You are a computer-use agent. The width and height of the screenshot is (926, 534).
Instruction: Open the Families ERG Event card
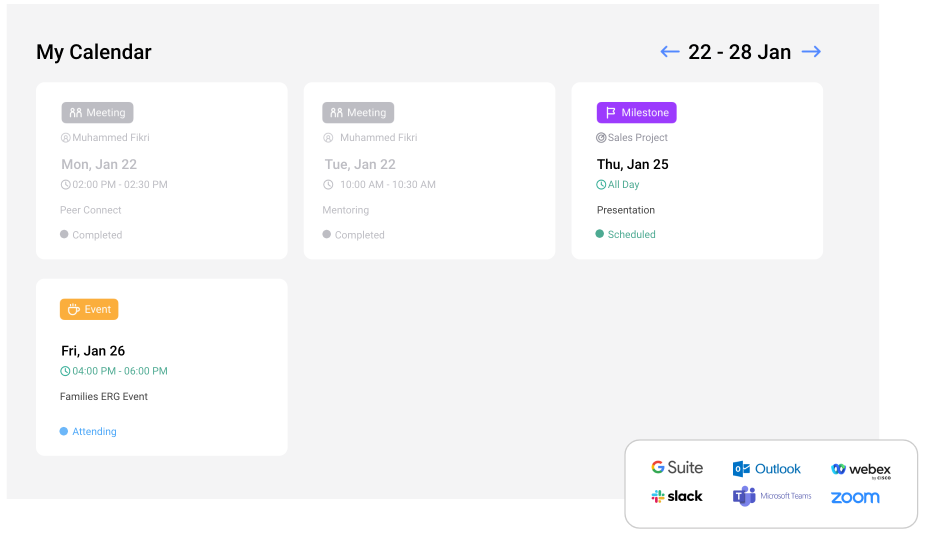point(161,380)
